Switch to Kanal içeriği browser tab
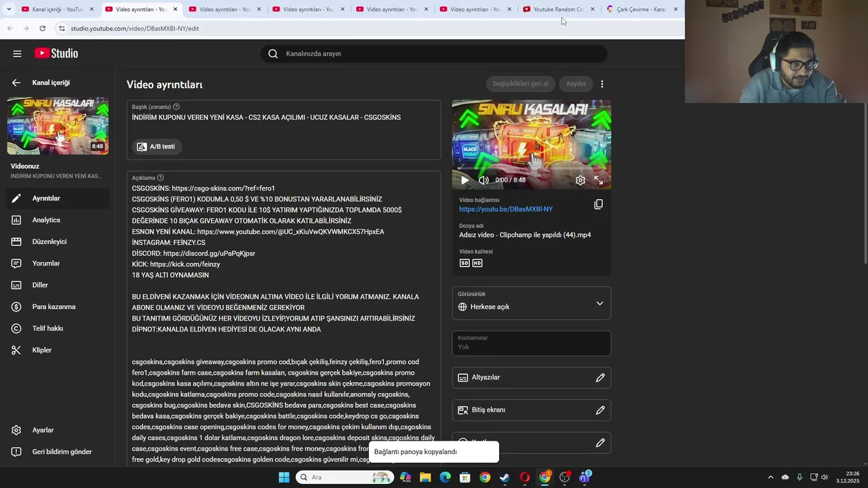Screen dimensions: 868x488 point(58,9)
